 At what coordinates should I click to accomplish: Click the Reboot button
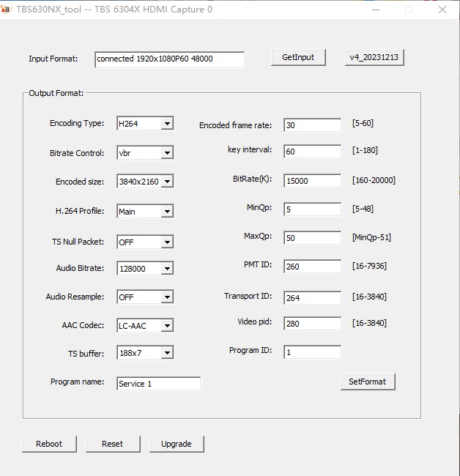tap(49, 444)
